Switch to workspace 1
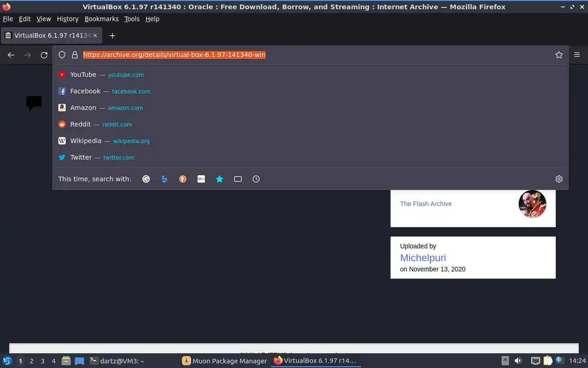Image resolution: width=588 pixels, height=368 pixels. click(x=20, y=361)
